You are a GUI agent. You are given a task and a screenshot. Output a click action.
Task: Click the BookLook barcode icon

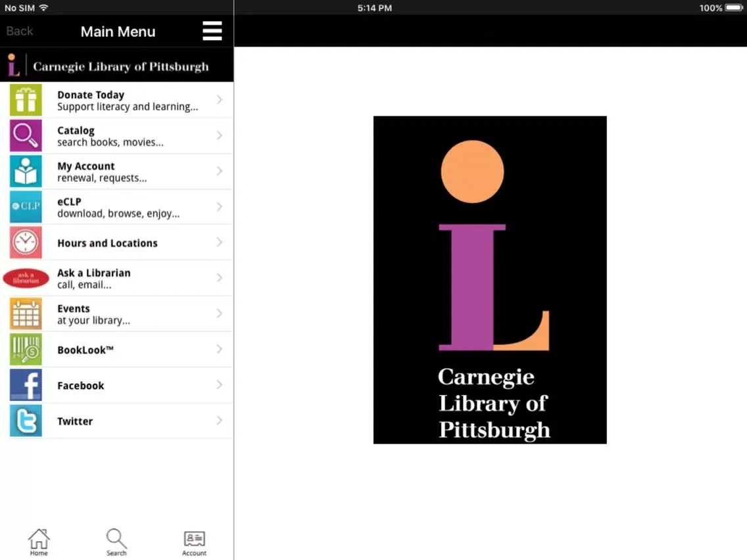click(26, 350)
